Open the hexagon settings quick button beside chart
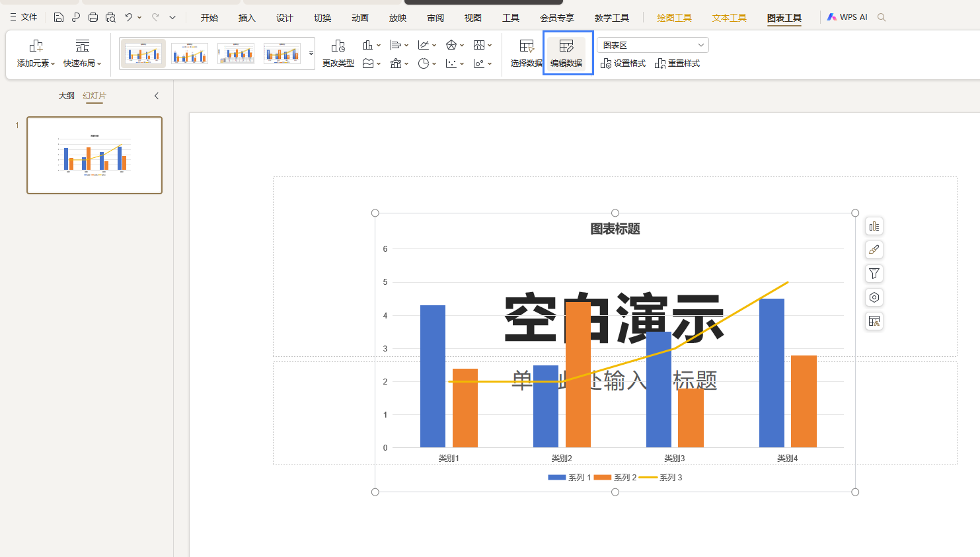This screenshot has width=980, height=557. 874,297
